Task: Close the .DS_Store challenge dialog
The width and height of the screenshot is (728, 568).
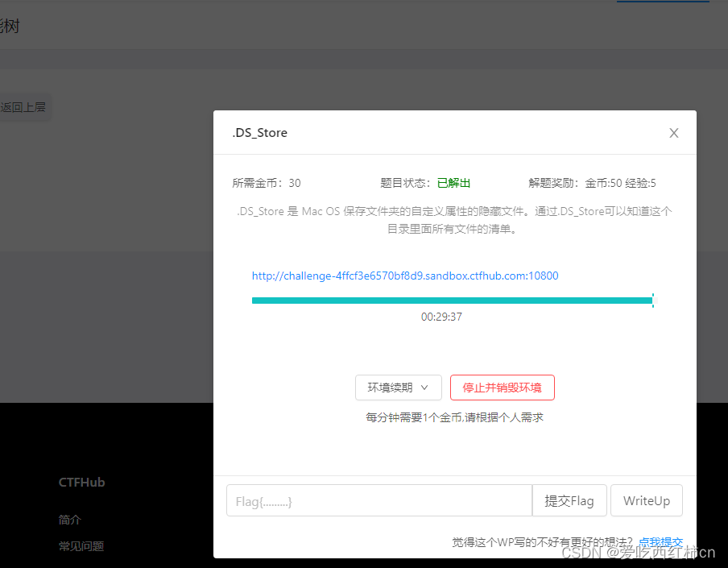Action: click(x=673, y=133)
